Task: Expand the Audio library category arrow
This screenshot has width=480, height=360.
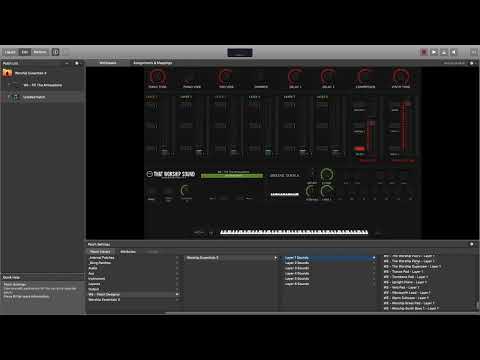Action: pos(177,268)
